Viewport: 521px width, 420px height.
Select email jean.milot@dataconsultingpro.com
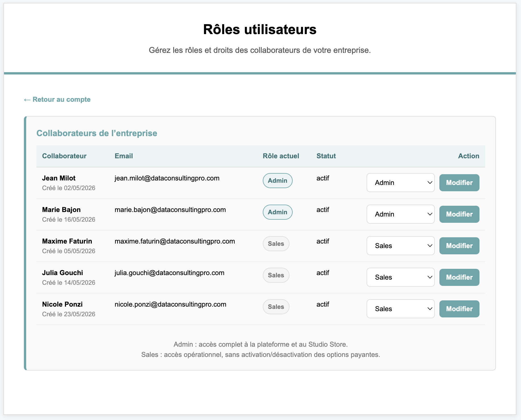pyautogui.click(x=167, y=178)
